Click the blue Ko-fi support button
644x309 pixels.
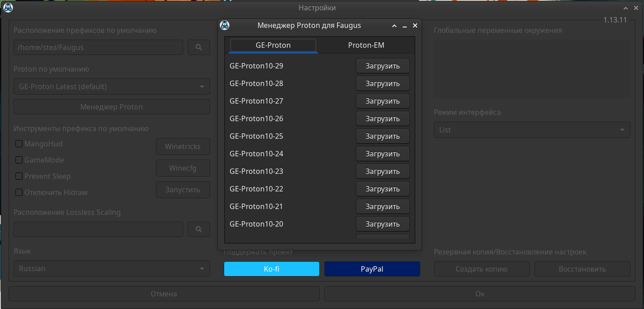pos(271,269)
